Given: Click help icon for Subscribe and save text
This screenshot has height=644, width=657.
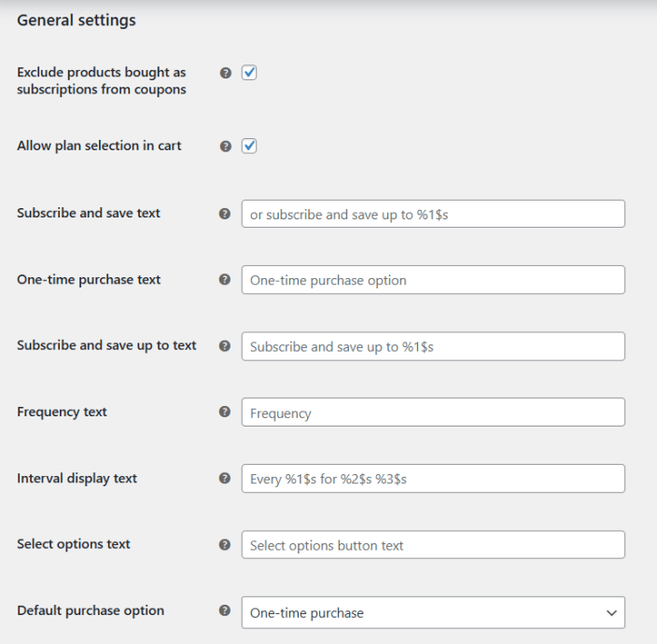Looking at the screenshot, I should (x=225, y=214).
